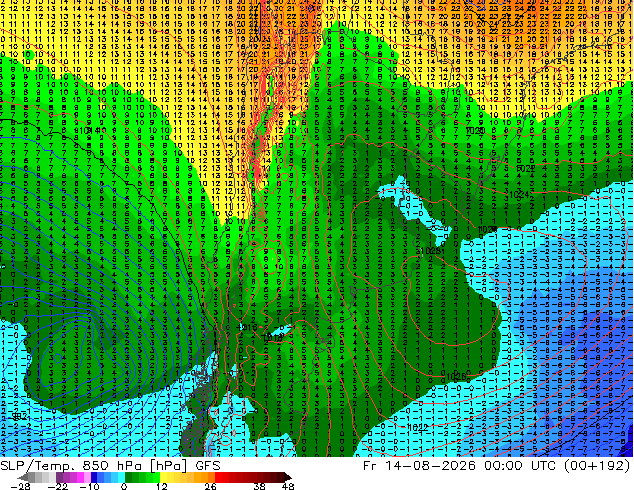This screenshot has width=634, height=490.
Task: Click the '-28' legend label
Action: tap(20, 486)
